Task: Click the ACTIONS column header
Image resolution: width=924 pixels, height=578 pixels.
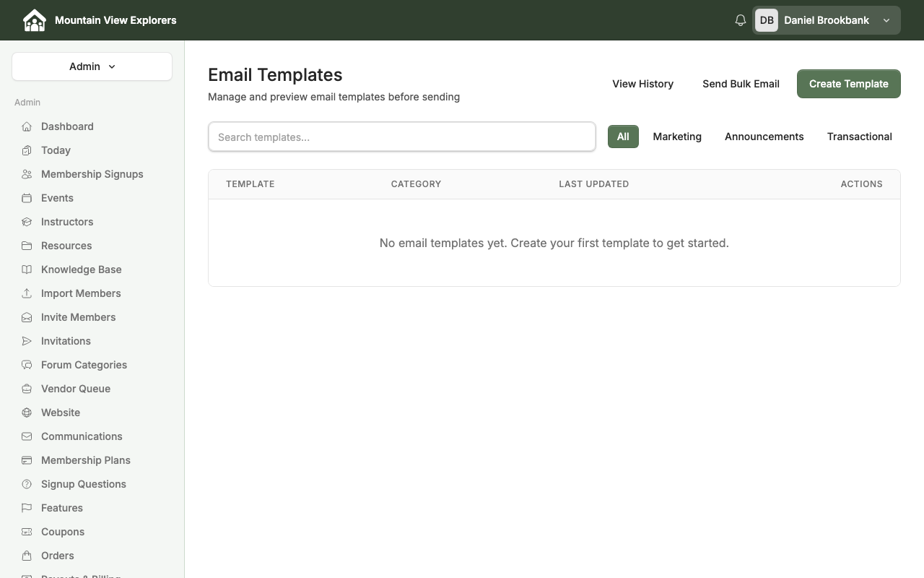Action: 861,184
